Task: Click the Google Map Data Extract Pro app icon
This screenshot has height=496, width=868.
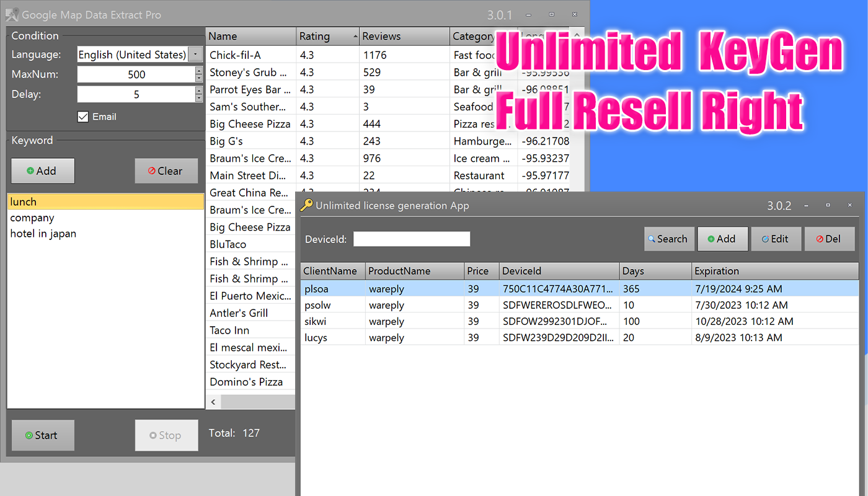Action: [x=12, y=14]
